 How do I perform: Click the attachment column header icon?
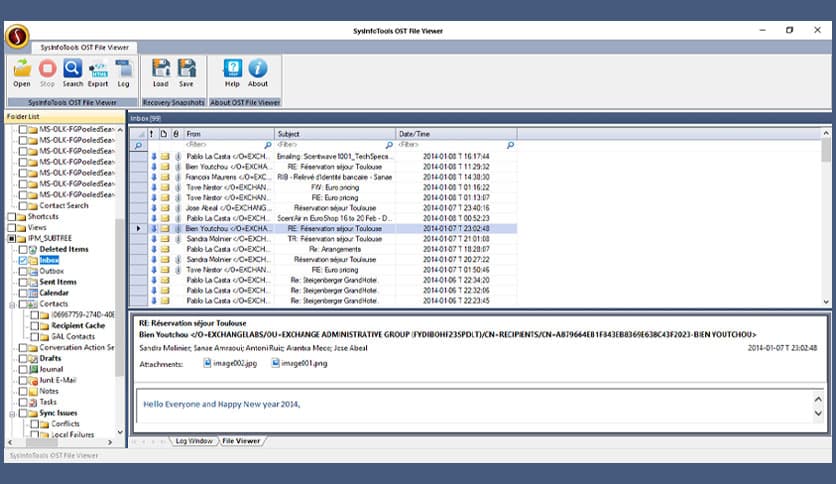176,134
